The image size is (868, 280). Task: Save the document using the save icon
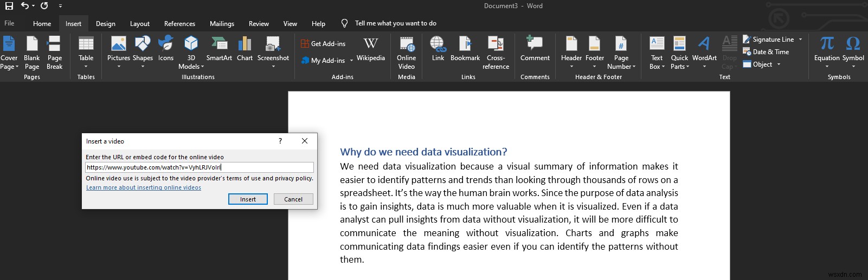[9, 6]
